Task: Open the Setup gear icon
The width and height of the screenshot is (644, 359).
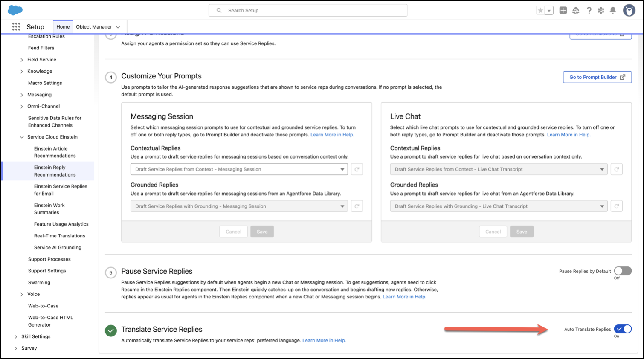Action: pyautogui.click(x=601, y=11)
